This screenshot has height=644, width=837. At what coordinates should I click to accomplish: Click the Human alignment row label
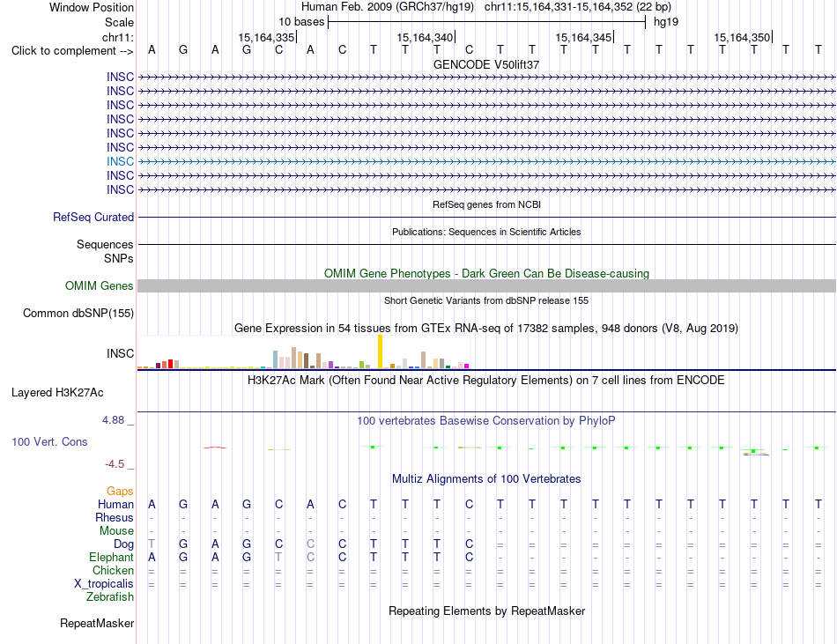pyautogui.click(x=115, y=504)
